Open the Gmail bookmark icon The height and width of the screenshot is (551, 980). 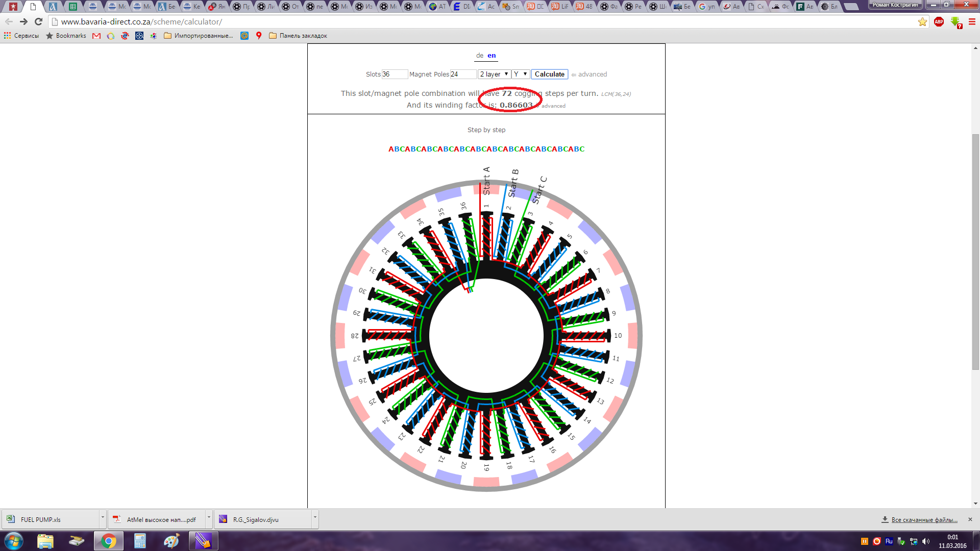click(x=96, y=36)
